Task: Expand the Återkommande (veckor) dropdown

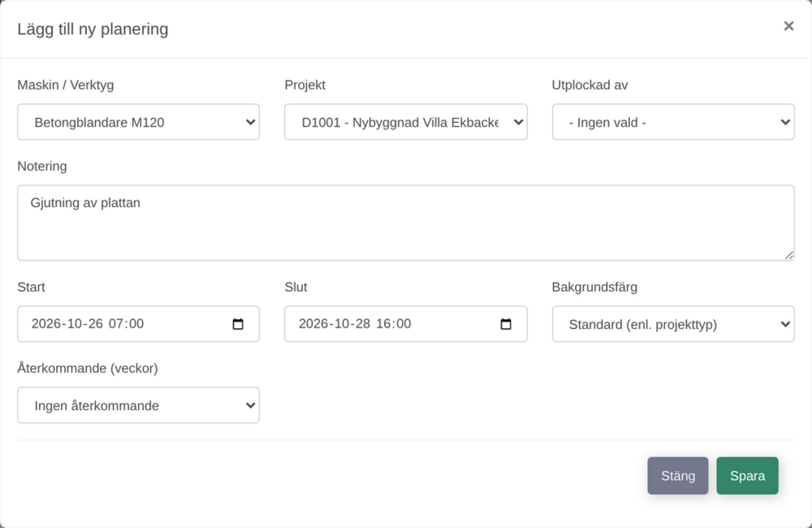Action: click(138, 405)
